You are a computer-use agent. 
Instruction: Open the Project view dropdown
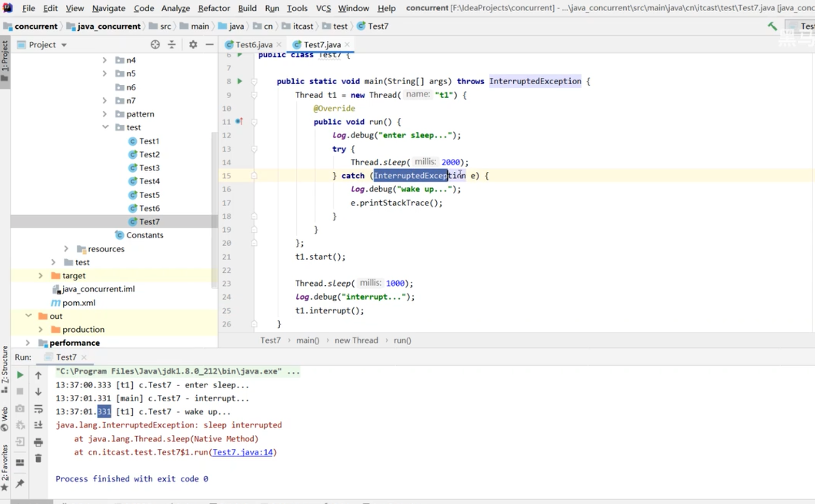click(64, 45)
